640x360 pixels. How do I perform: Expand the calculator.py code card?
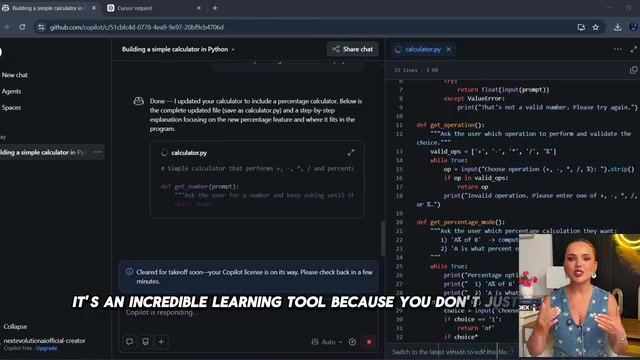pos(351,153)
